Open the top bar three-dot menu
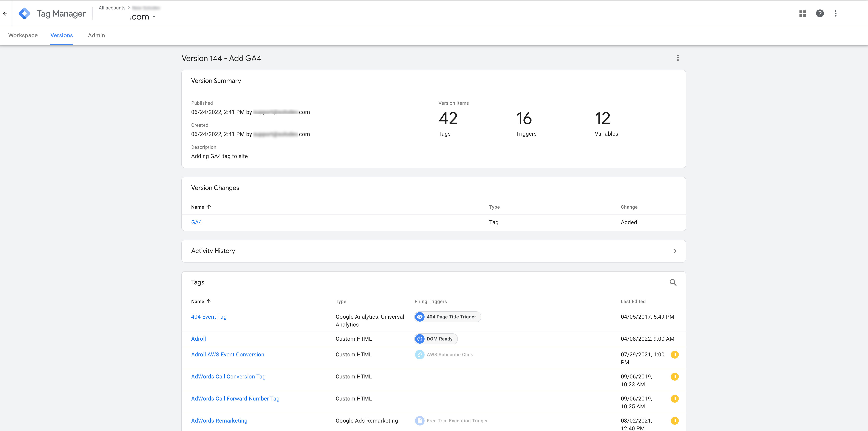The image size is (868, 431). tap(836, 13)
